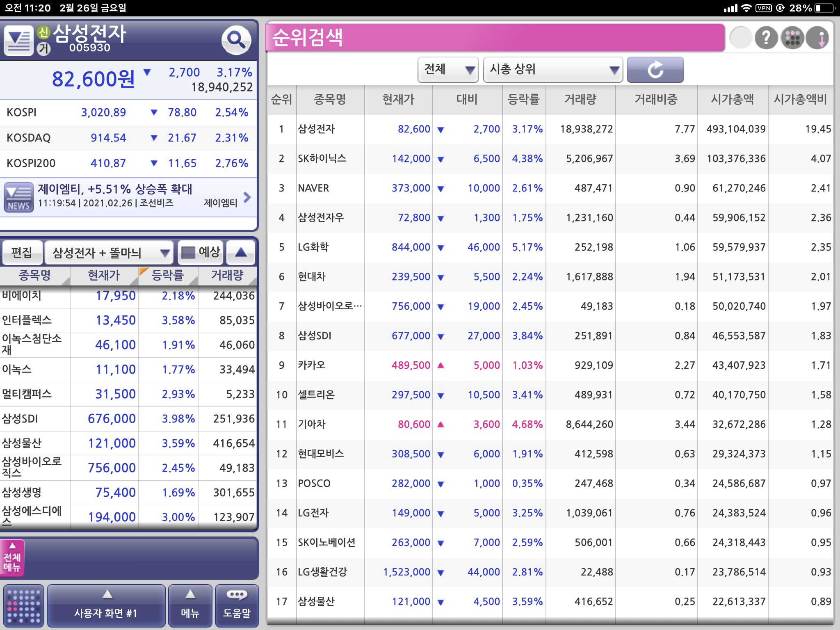Sort watchlist by 종목명 column header
Viewport: 840px width, 630px height.
[35, 275]
